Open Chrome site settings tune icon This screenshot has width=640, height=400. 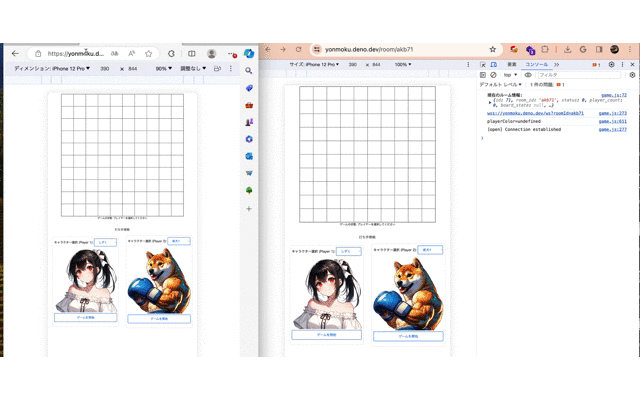click(x=317, y=49)
